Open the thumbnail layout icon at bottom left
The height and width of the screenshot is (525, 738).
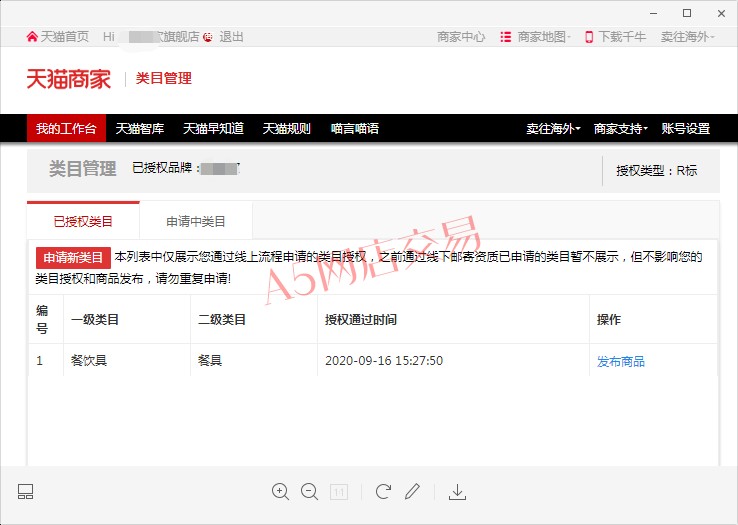coord(25,492)
